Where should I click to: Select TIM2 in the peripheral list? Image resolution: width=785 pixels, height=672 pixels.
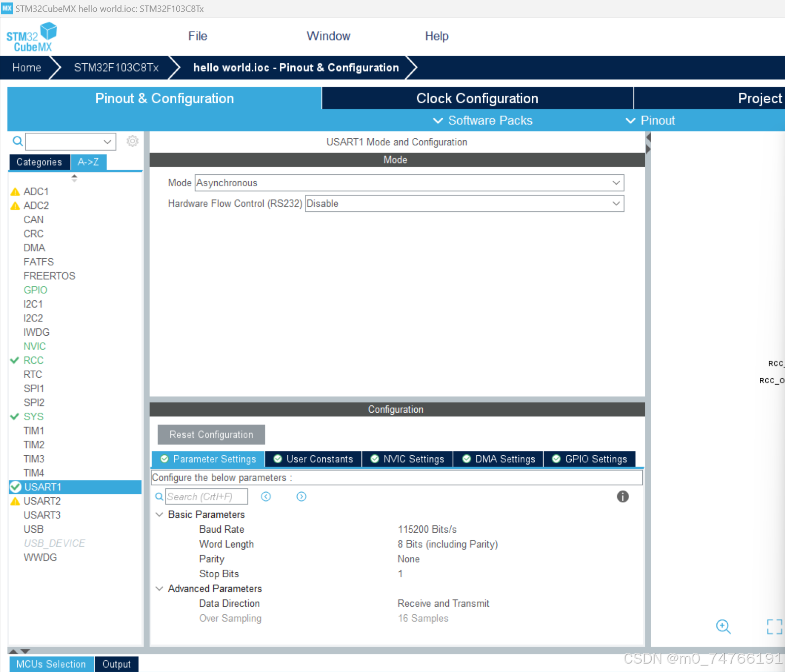34,445
